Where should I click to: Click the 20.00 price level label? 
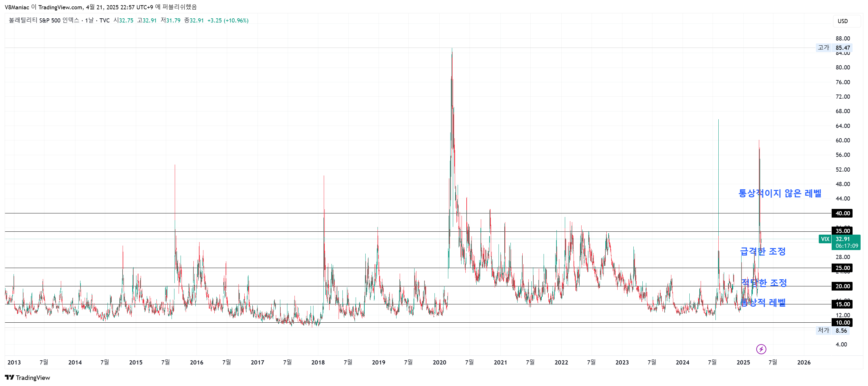tap(842, 286)
